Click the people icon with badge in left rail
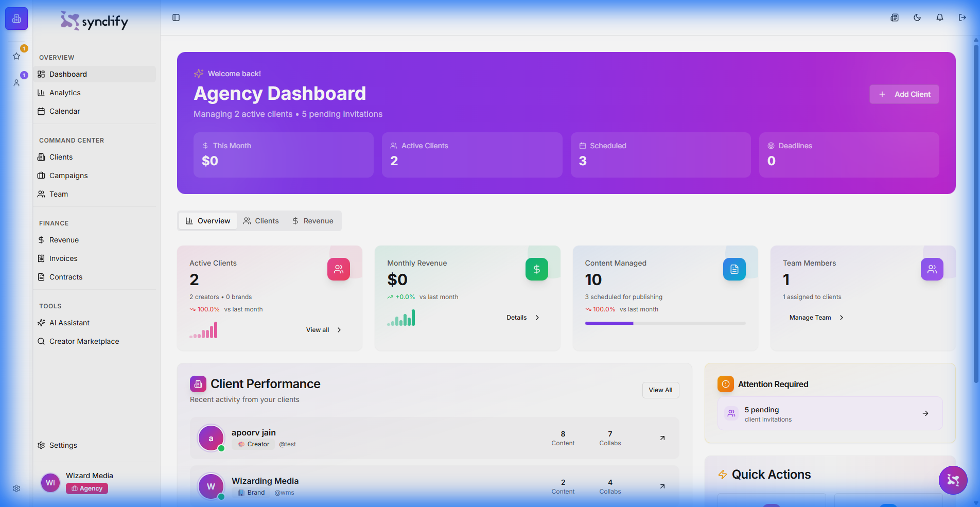 [x=16, y=82]
